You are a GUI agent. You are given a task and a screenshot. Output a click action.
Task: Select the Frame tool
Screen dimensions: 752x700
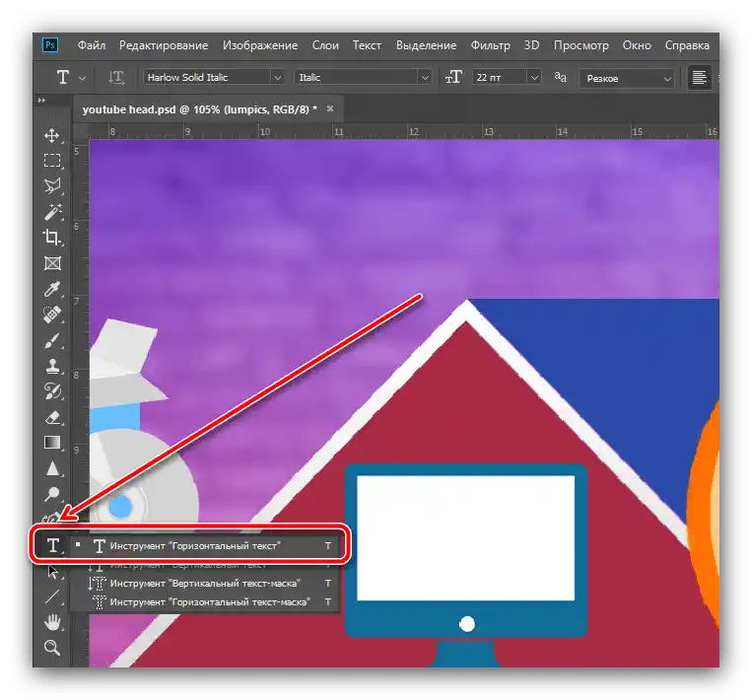[x=52, y=263]
